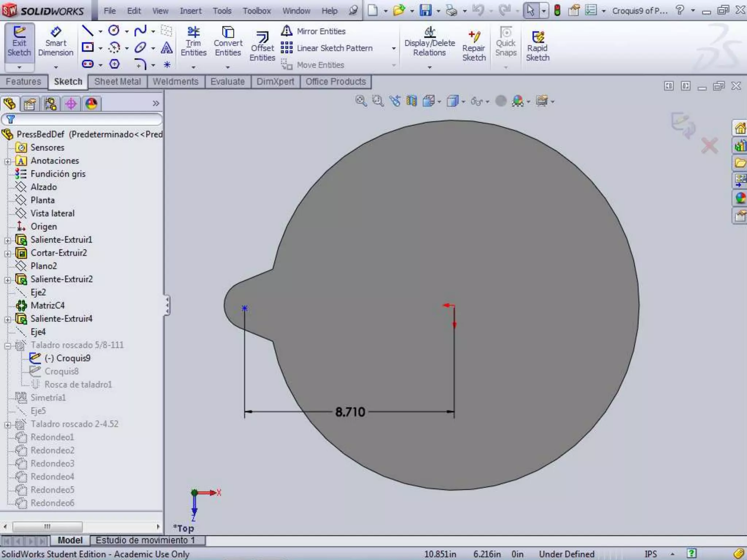Expand the Saliente-Extruir1 feature node
The image size is (747, 560).
coord(8,240)
